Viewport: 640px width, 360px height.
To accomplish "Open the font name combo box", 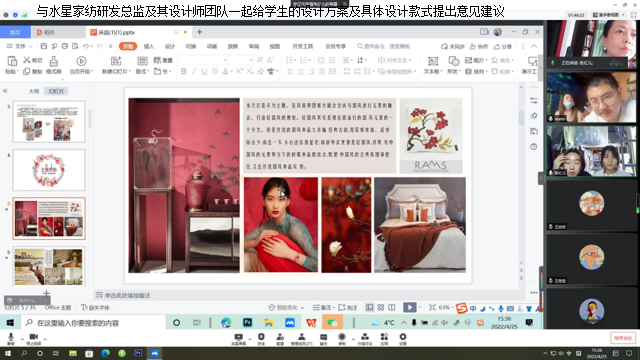I will 204,60.
